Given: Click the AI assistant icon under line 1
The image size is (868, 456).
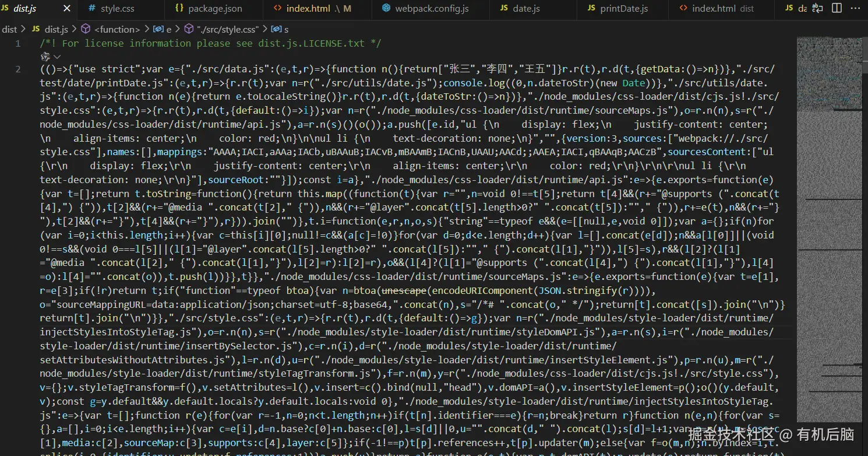Looking at the screenshot, I should pos(45,57).
